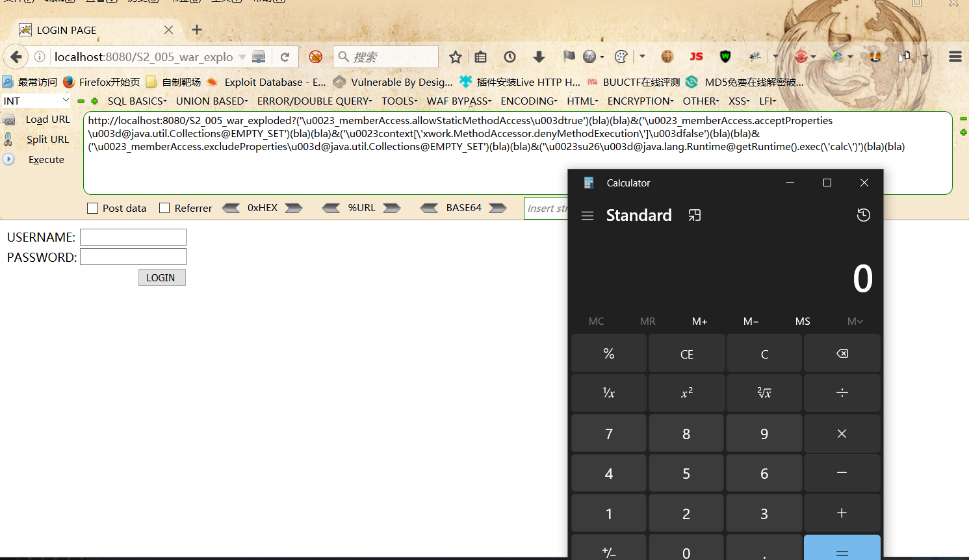Click the Calculator M+ memory button
Image resolution: width=969 pixels, height=560 pixels.
pyautogui.click(x=699, y=321)
